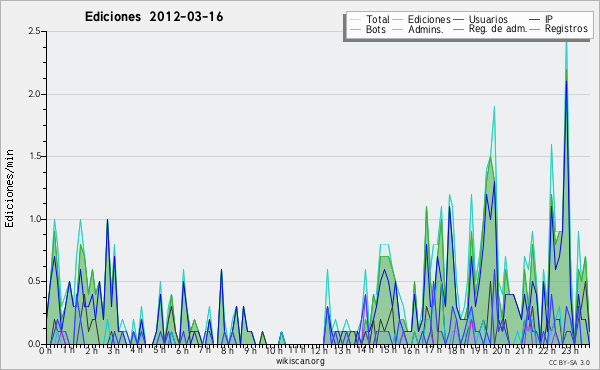Image resolution: width=600 pixels, height=370 pixels.
Task: Click the chart title Ediciones 2012-03-16
Action: [x=154, y=17]
